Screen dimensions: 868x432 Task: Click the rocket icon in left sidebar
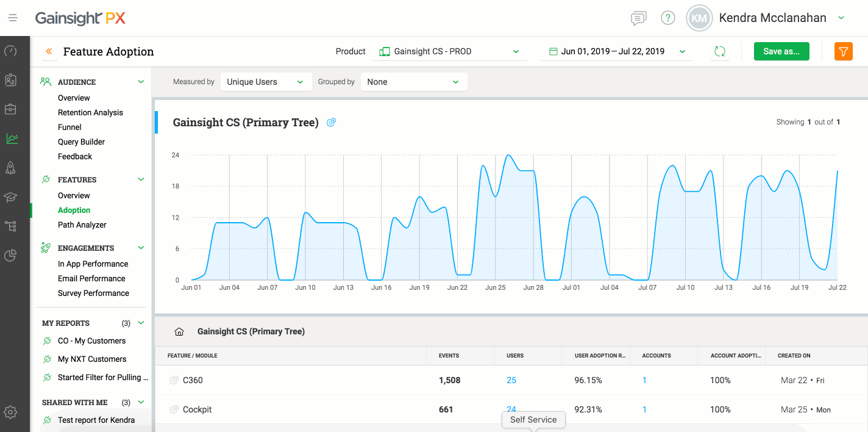(x=10, y=168)
